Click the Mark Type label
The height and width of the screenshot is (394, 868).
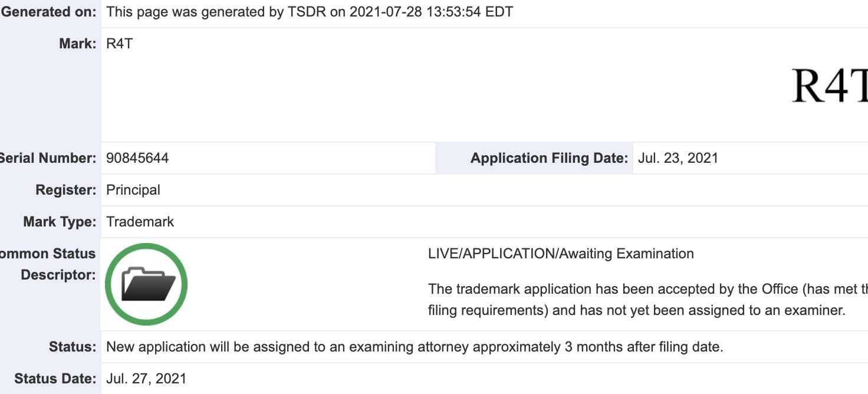[60, 222]
